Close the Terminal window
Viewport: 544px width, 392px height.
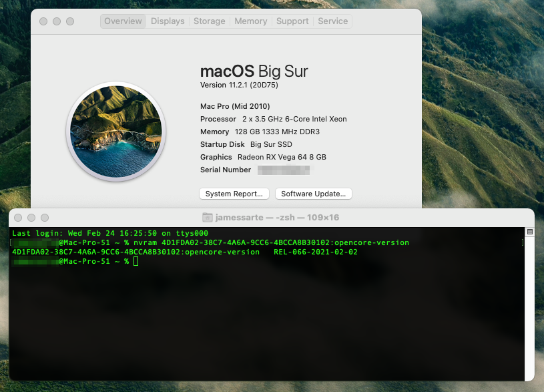[18, 218]
